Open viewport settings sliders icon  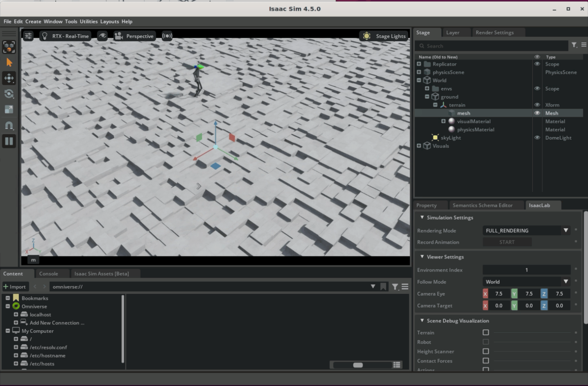click(x=28, y=36)
